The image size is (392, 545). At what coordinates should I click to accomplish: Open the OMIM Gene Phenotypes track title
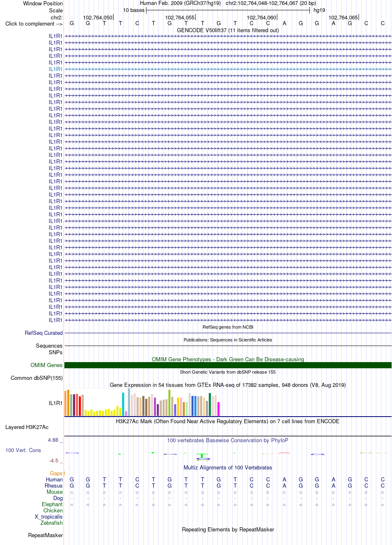click(228, 359)
